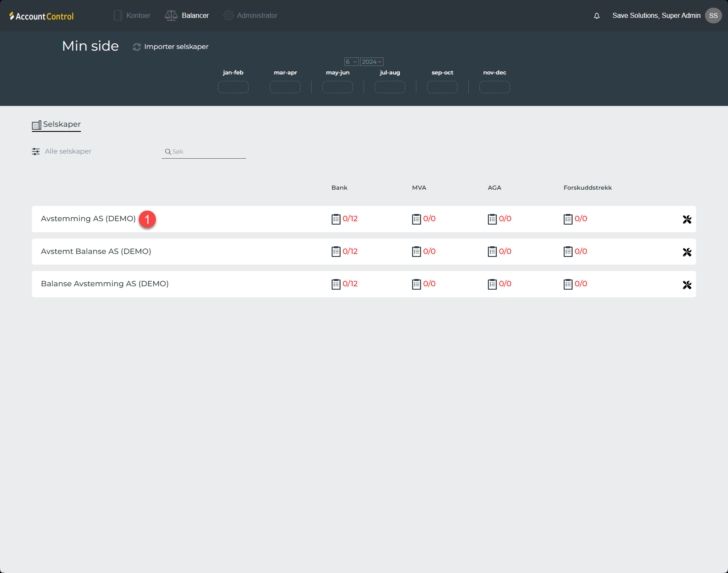Open Forskuddstrekk checklist for Avstemming AS (DEMO)
Screen dimensions: 728x573
(x=568, y=219)
